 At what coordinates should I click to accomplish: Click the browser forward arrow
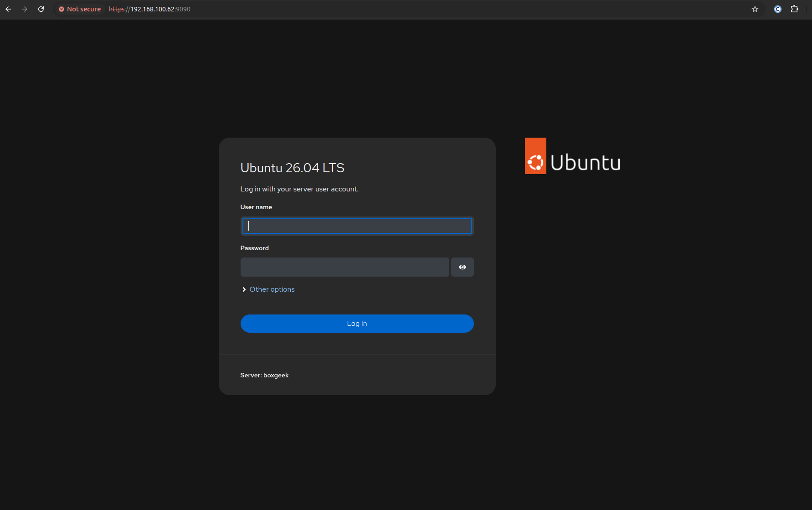[25, 9]
